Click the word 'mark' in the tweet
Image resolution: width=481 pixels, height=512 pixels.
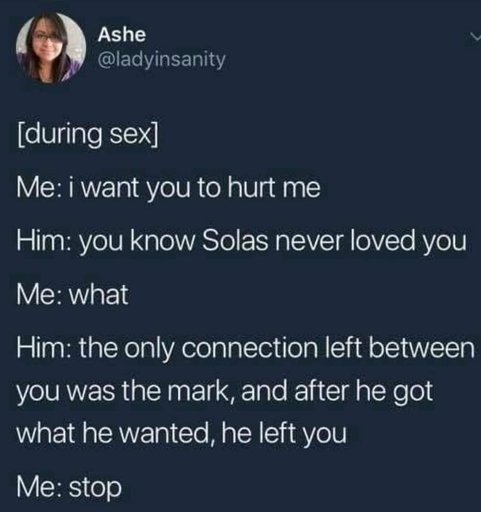click(x=197, y=390)
